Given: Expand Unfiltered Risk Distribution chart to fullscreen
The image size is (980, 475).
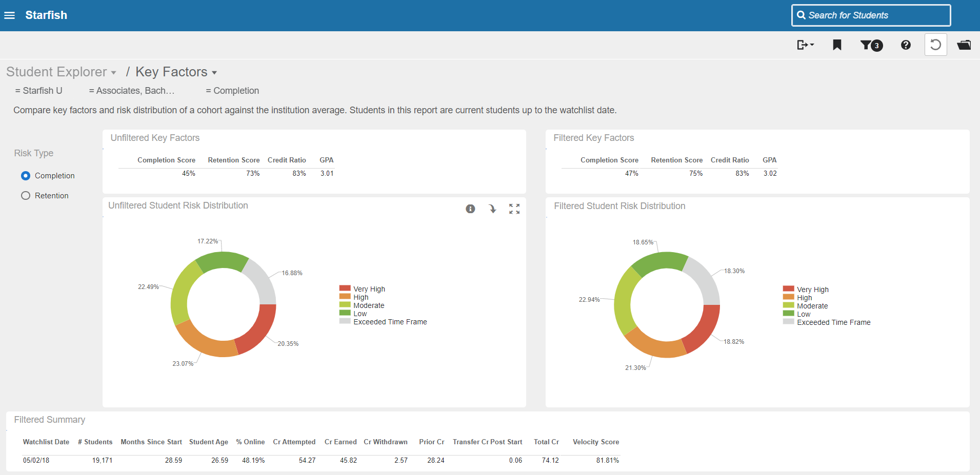Looking at the screenshot, I should point(514,209).
